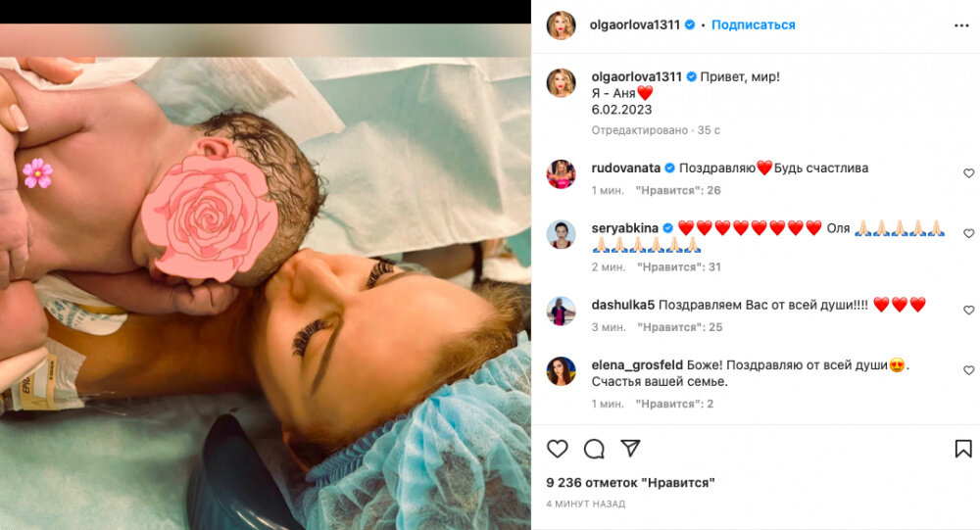The width and height of the screenshot is (980, 530).
Task: Open seryabkina's profile avatar
Action: pos(562,234)
